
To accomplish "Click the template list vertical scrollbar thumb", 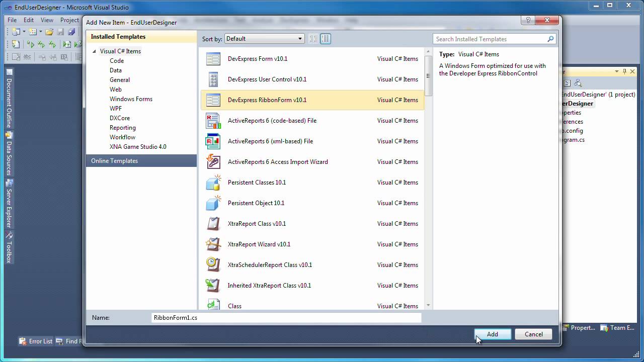I will click(x=428, y=76).
